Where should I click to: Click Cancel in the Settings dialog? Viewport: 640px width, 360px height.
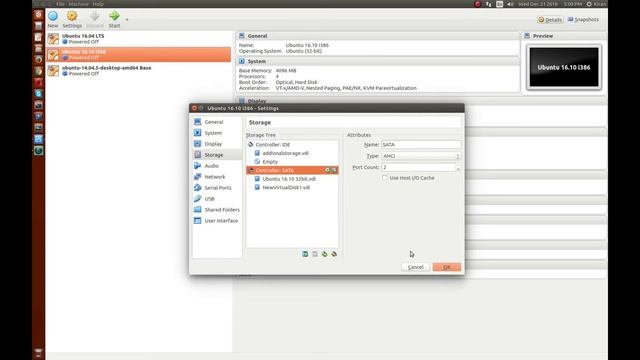(x=416, y=267)
